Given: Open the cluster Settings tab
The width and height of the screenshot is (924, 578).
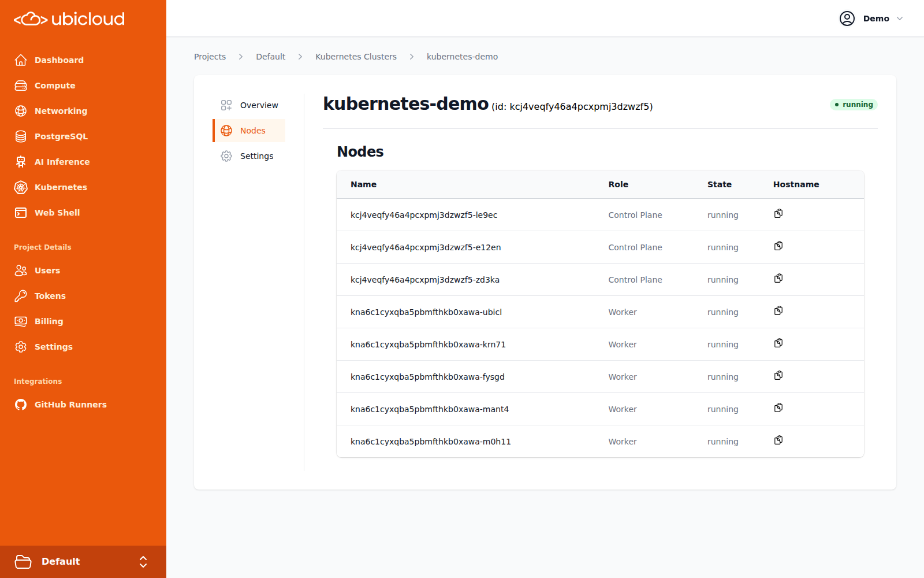Looking at the screenshot, I should point(249,156).
